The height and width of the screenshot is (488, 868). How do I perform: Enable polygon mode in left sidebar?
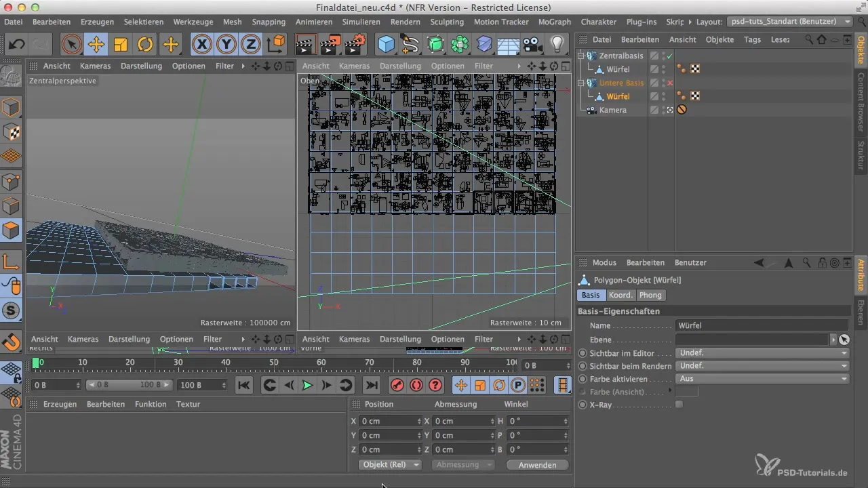(x=12, y=230)
